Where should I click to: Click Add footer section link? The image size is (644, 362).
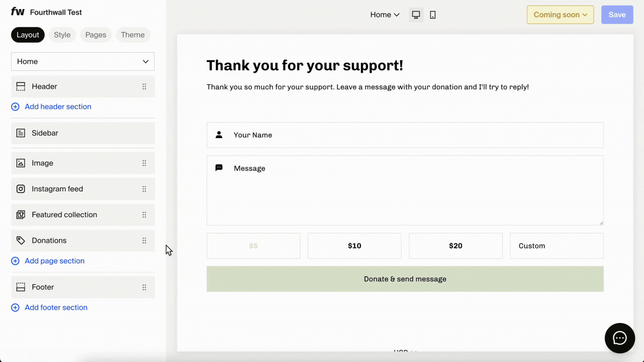coord(56,308)
